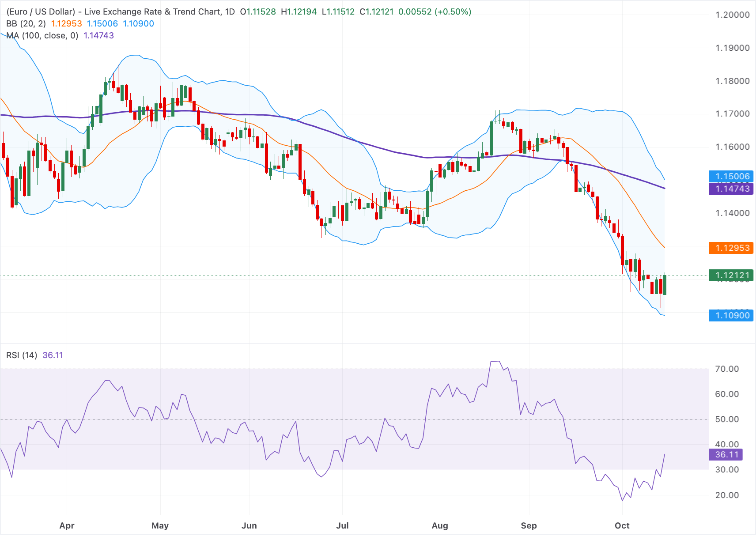Click the 1.18000 price scale label
The width and height of the screenshot is (756, 540).
coord(733,81)
